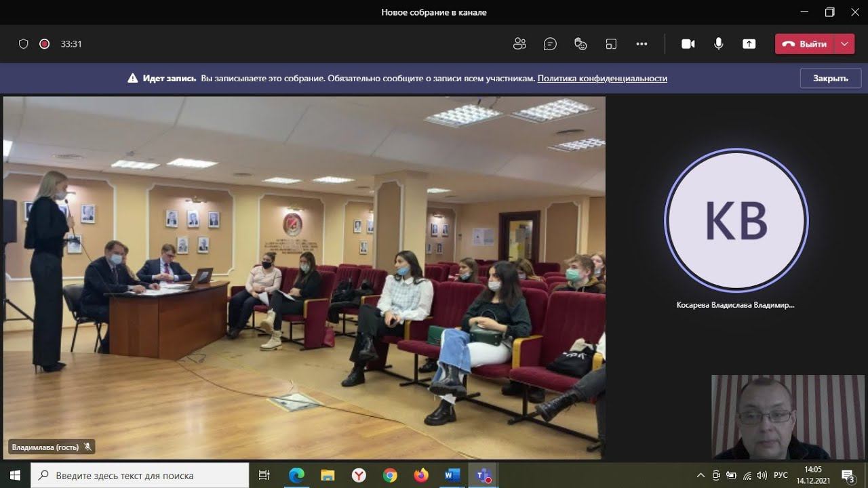
Task: Open the rooms icon in meeting toolbar
Action: [611, 44]
